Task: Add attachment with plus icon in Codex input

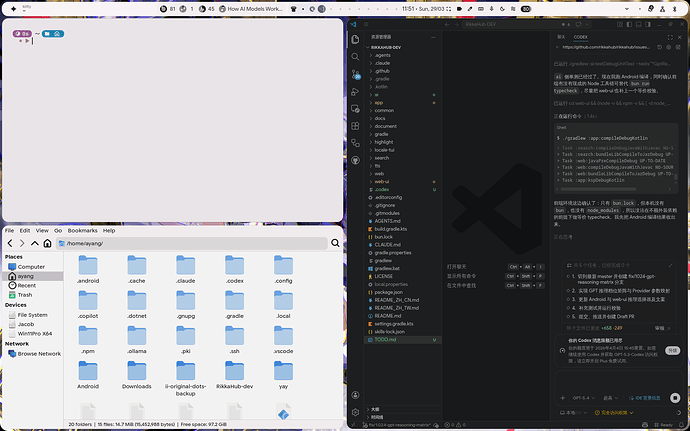Action: click(x=562, y=398)
